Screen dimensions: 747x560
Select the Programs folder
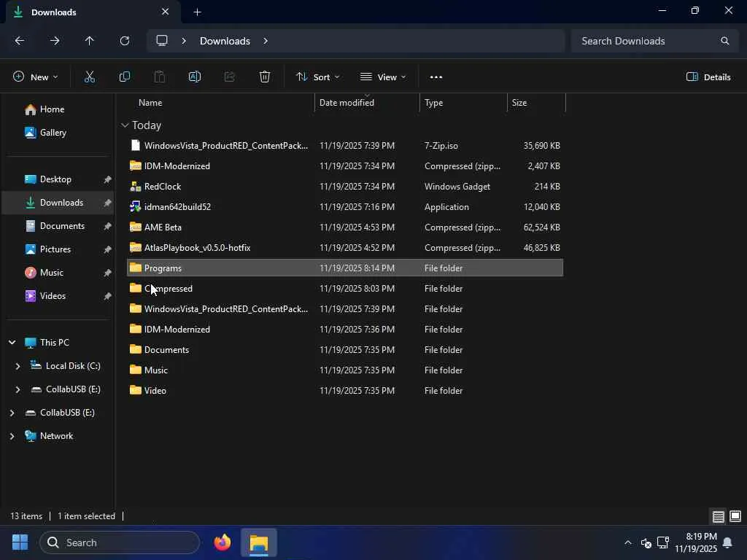tap(345, 268)
